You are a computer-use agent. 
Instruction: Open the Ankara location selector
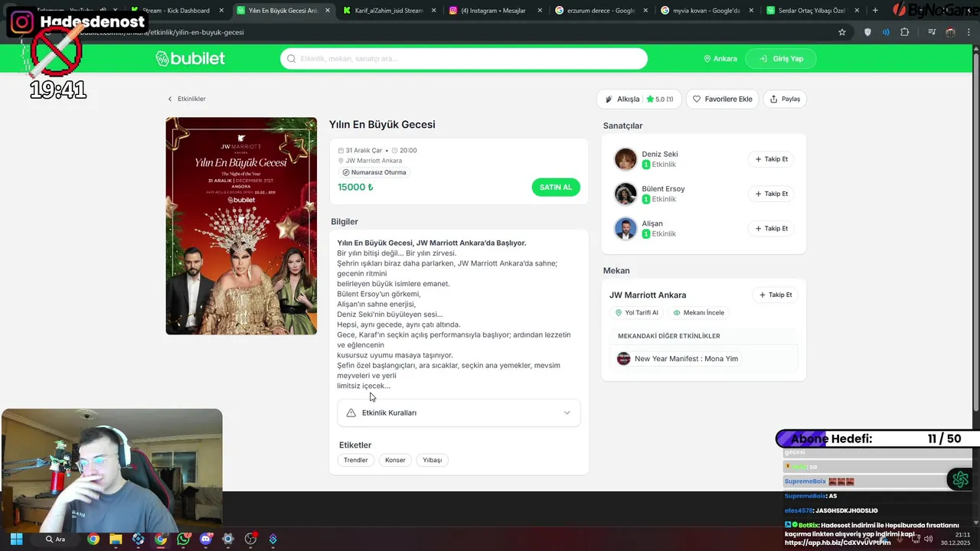720,59
